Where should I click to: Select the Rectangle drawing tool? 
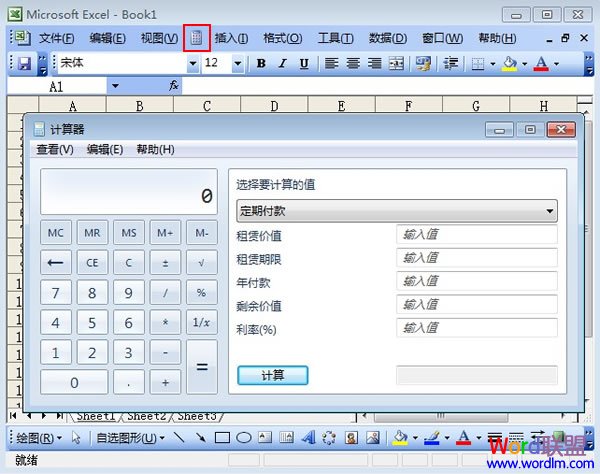coord(222,438)
